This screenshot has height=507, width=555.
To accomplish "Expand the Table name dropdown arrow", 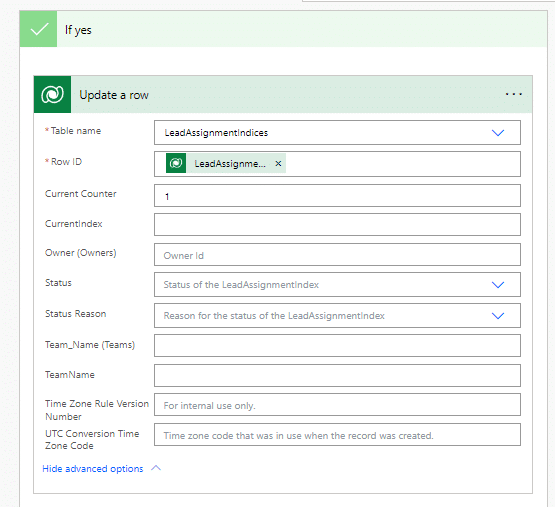I will coord(498,133).
